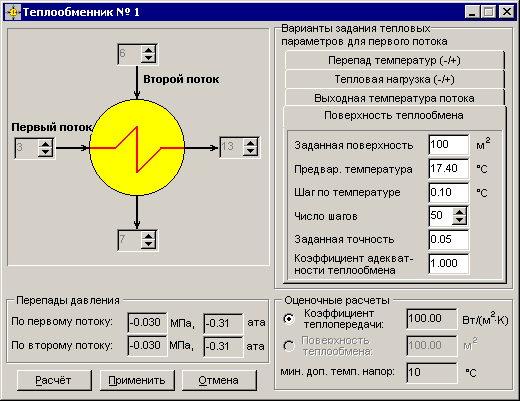Click the heat exchanger title bar icon
Screen dimensions: 520x401
[13, 12]
